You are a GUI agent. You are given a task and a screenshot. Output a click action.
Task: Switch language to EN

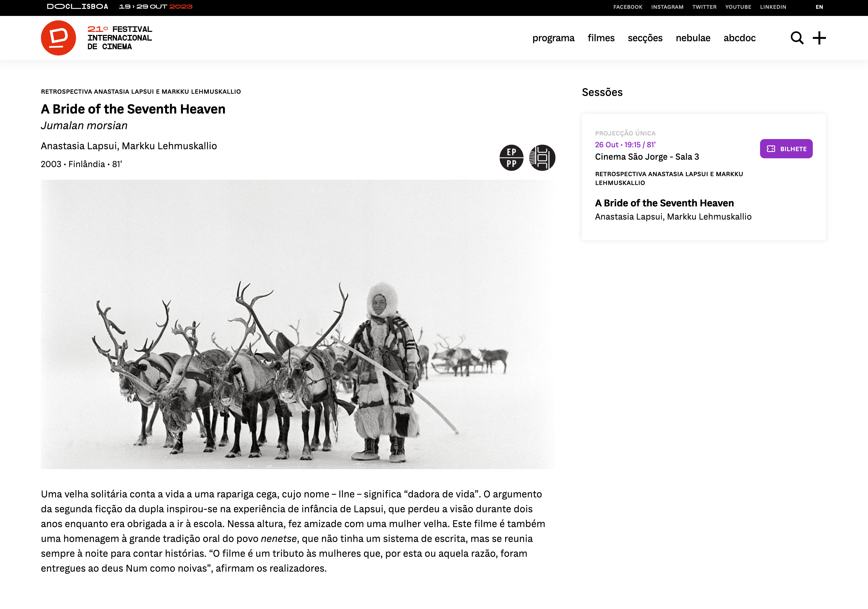click(x=819, y=7)
